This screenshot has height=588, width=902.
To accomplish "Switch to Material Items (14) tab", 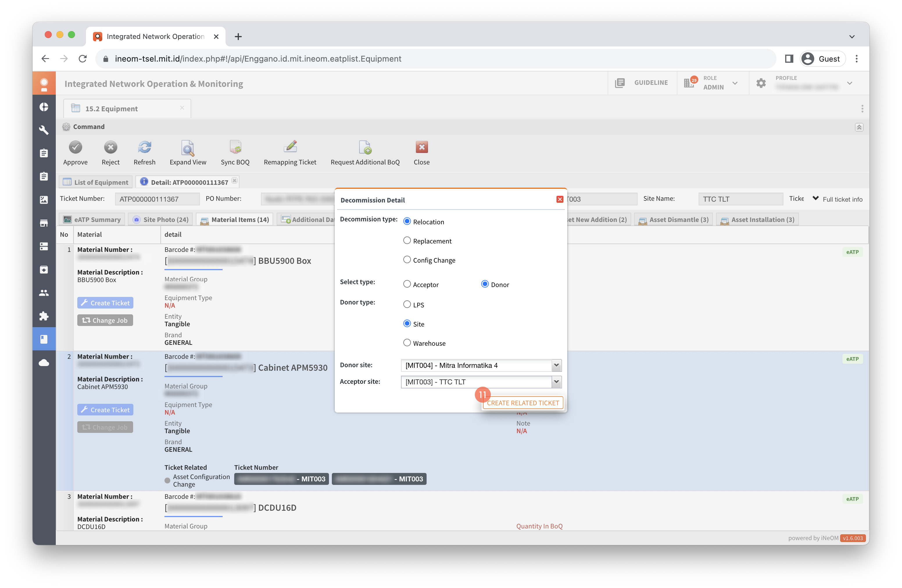I will pyautogui.click(x=235, y=220).
